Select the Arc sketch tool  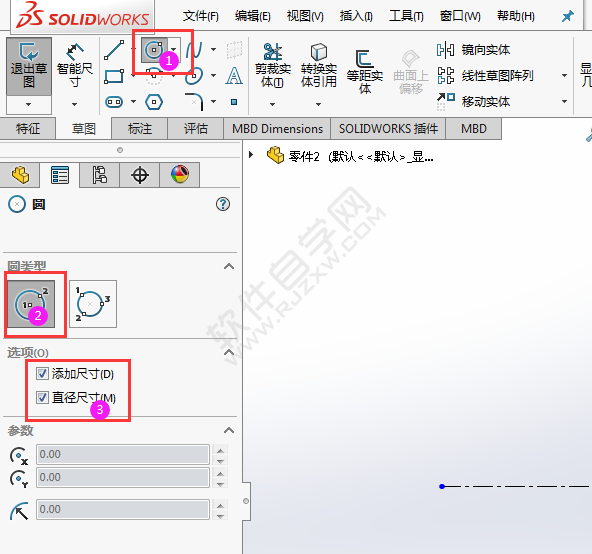154,76
